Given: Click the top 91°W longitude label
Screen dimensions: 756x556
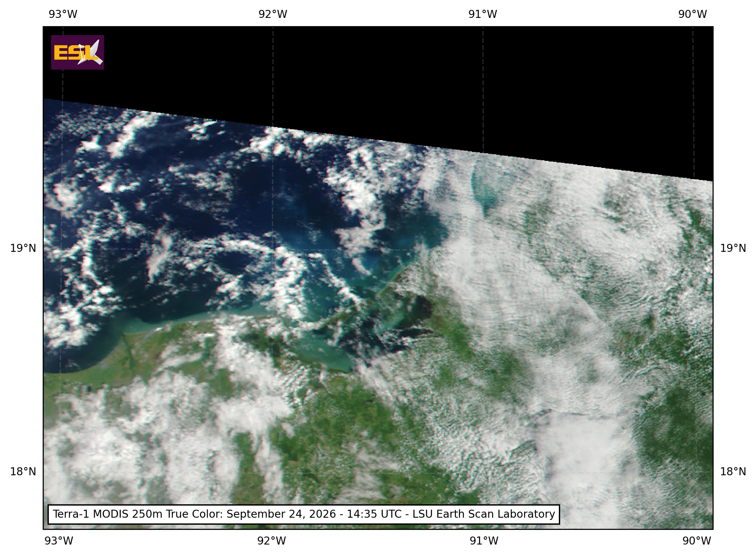Looking at the screenshot, I should click(x=483, y=14).
